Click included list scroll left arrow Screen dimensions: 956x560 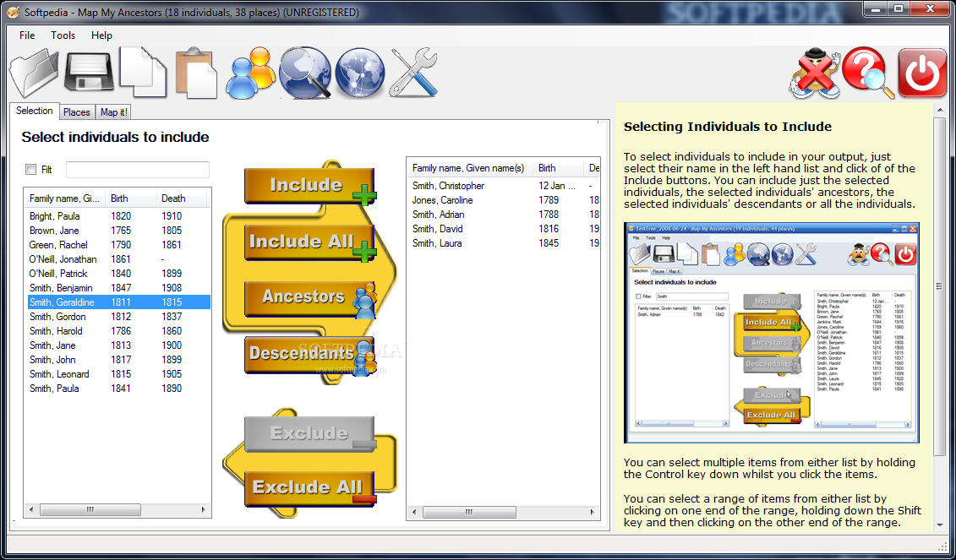[x=414, y=512]
